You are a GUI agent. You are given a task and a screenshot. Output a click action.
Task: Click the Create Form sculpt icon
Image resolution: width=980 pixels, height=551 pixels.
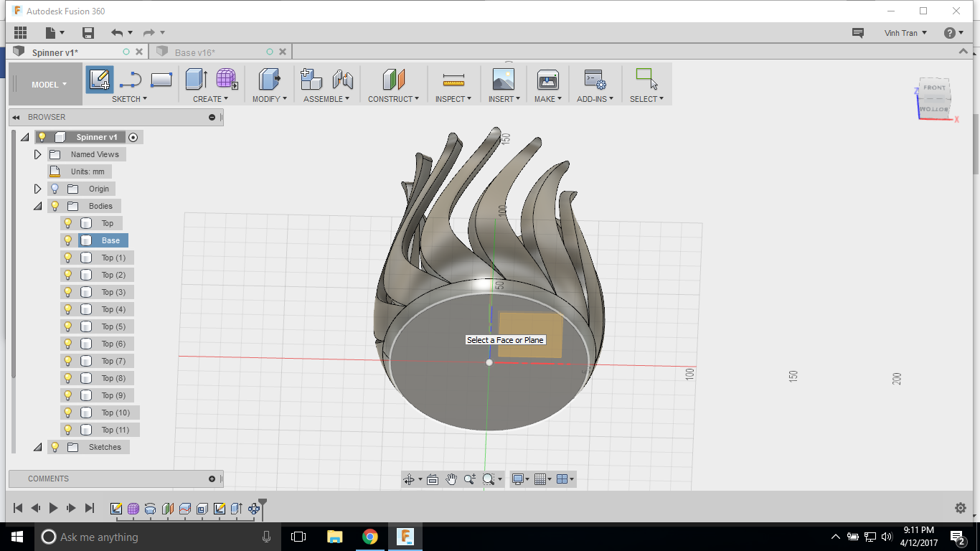click(x=227, y=80)
